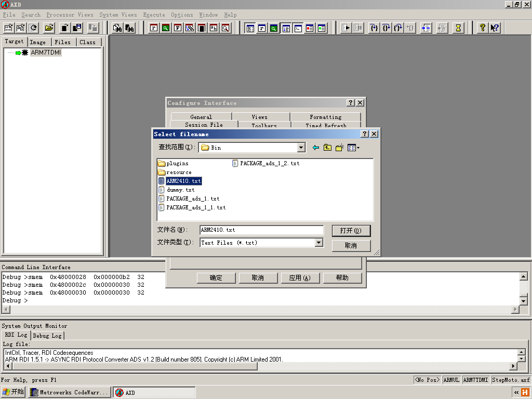Image resolution: width=532 pixels, height=399 pixels.
Task: Open the Options menu
Action: click(182, 15)
